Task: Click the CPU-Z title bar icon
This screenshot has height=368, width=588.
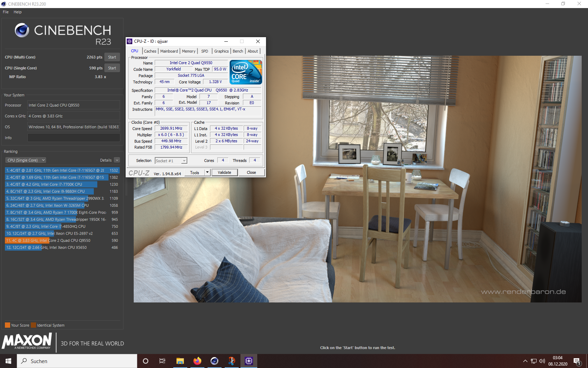Action: [129, 41]
